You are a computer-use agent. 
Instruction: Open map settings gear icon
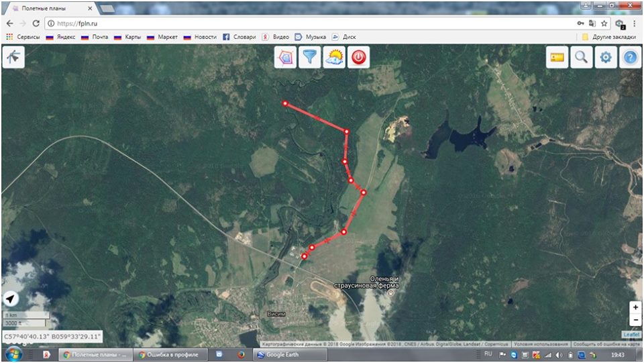pyautogui.click(x=606, y=58)
